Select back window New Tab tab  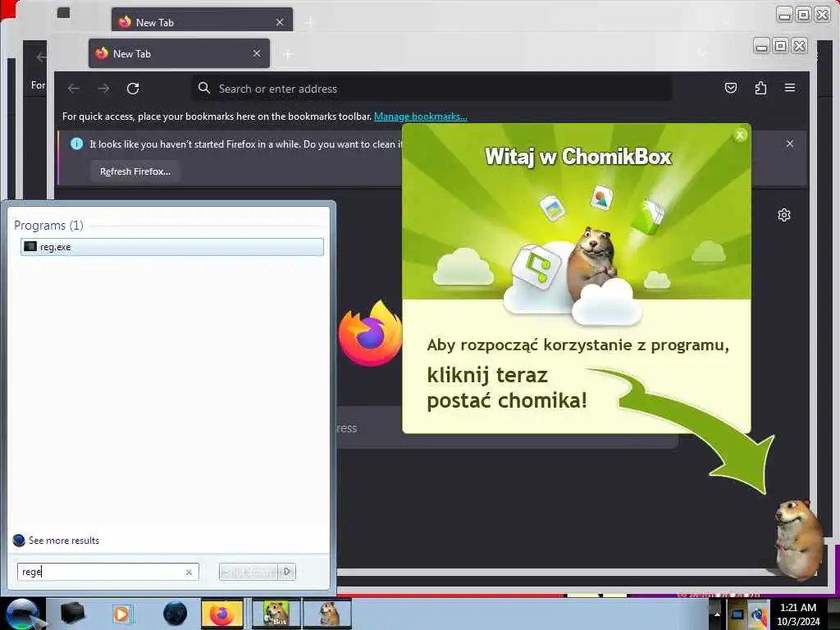pos(202,21)
